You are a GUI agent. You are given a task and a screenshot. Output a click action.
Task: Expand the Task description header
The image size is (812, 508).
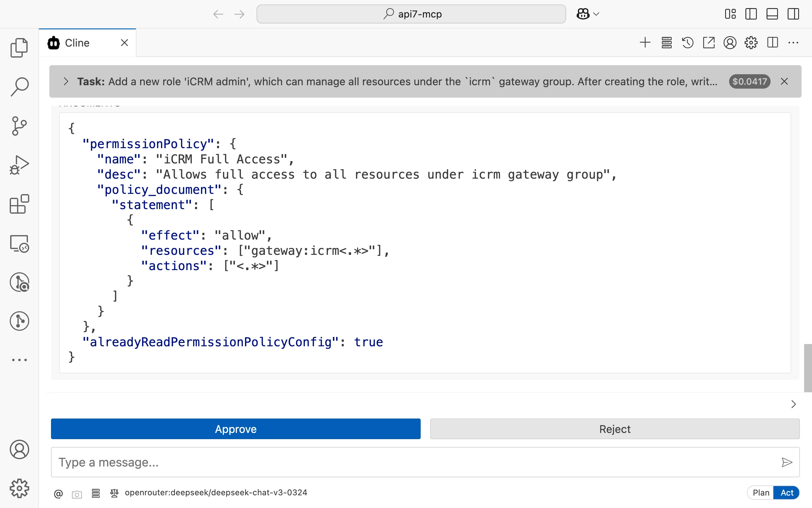[66, 82]
